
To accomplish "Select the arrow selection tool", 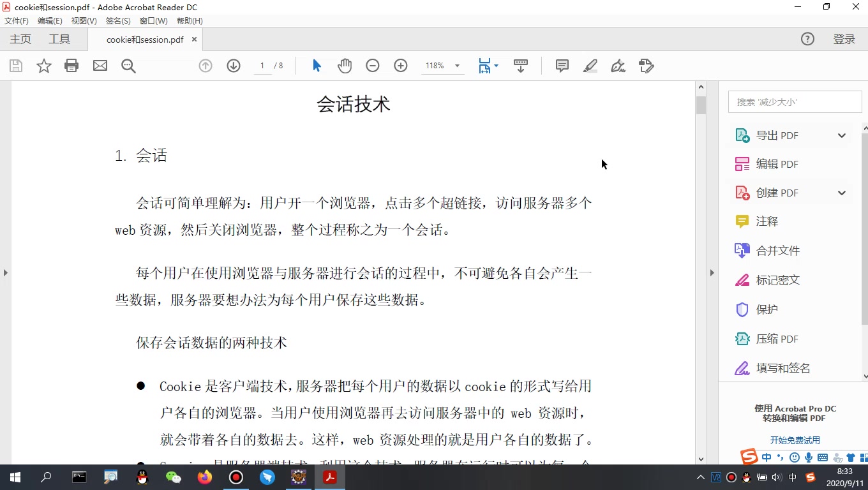I will tap(317, 66).
